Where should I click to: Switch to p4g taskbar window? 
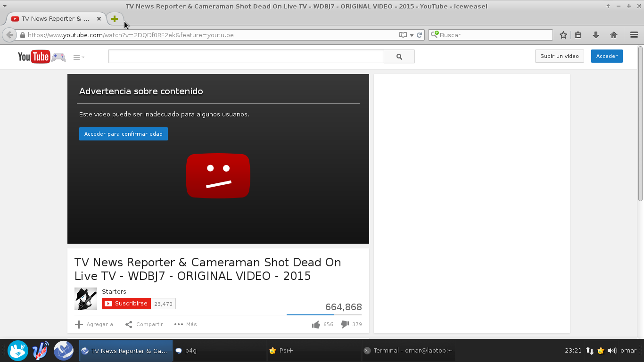[x=220, y=351]
